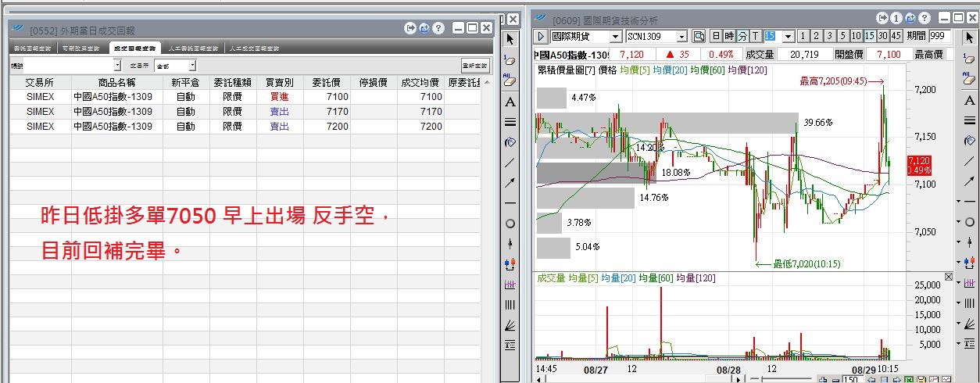
Task: Select the circle drawing tool
Action: click(510, 224)
